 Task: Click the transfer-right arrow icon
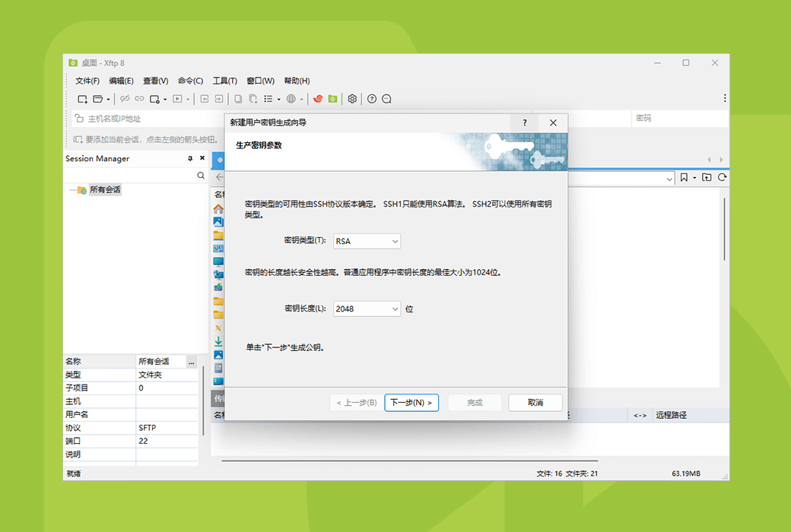218,99
